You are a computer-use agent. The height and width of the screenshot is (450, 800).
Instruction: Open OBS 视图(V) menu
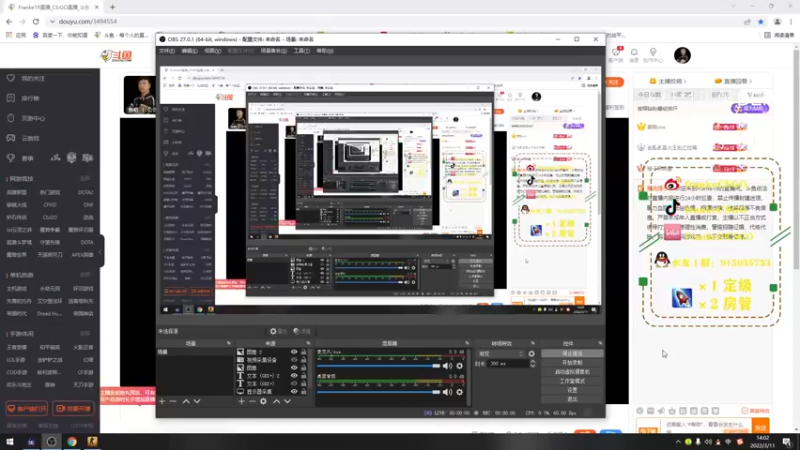point(213,51)
